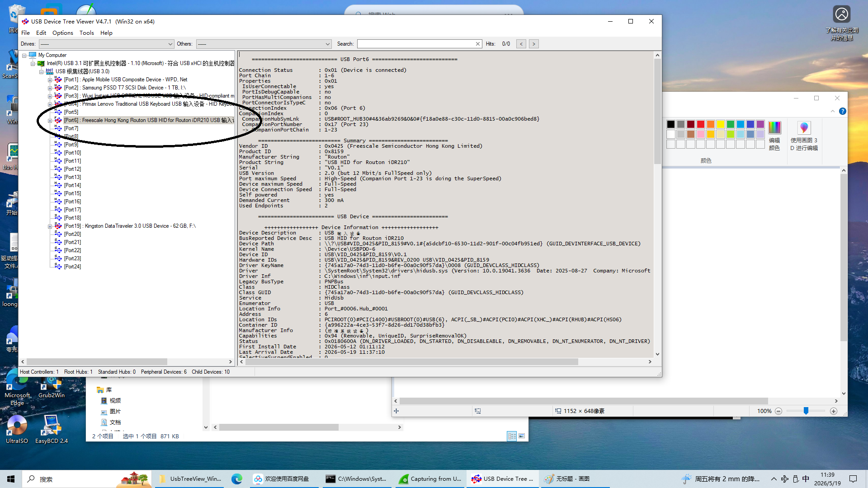Click the My Computer icon in tree
This screenshot has width=868, height=488.
click(x=33, y=55)
